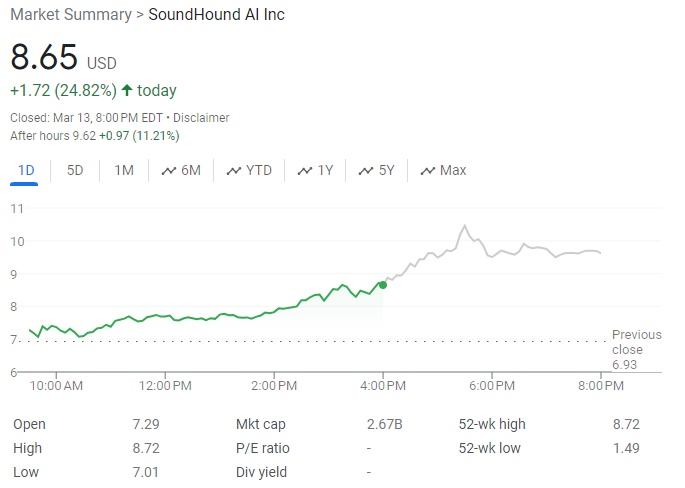Click the after-hours peak on the gray line
The image size is (685, 488).
[x=465, y=227]
